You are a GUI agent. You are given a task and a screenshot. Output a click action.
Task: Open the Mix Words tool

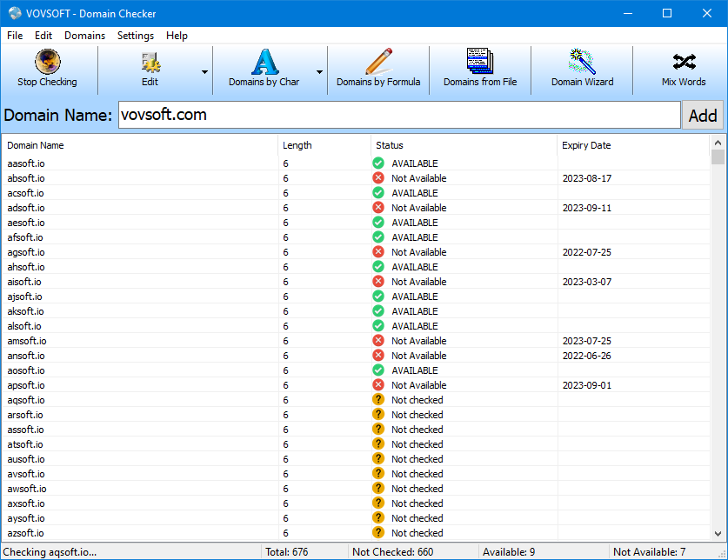pos(683,70)
